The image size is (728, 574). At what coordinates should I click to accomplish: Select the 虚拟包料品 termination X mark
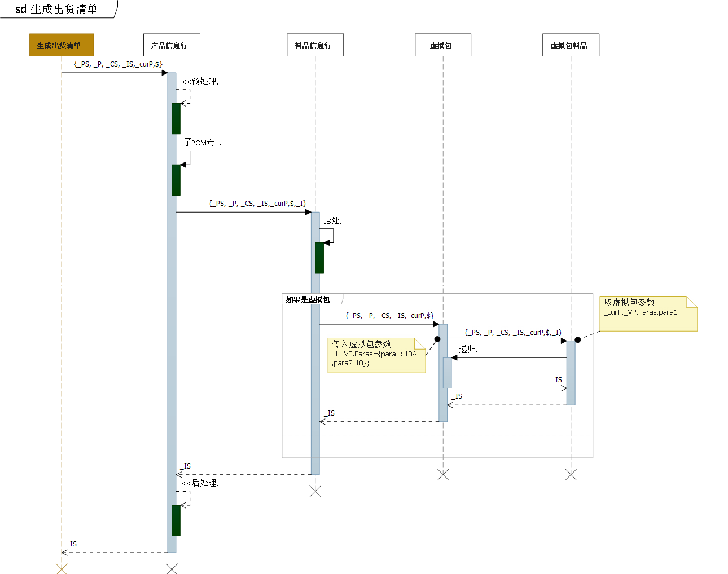571,475
